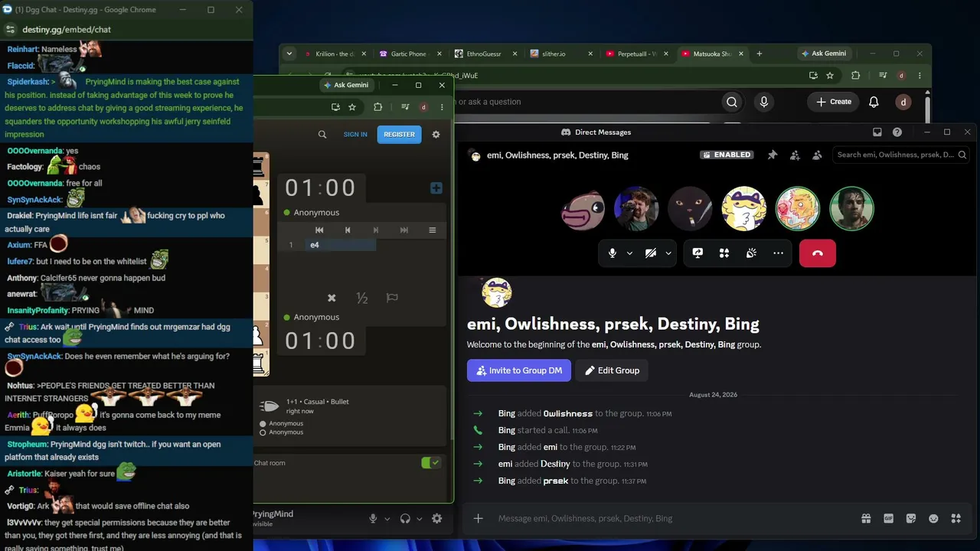Open the sticker picker in Discord
The height and width of the screenshot is (551, 980).
point(911,518)
